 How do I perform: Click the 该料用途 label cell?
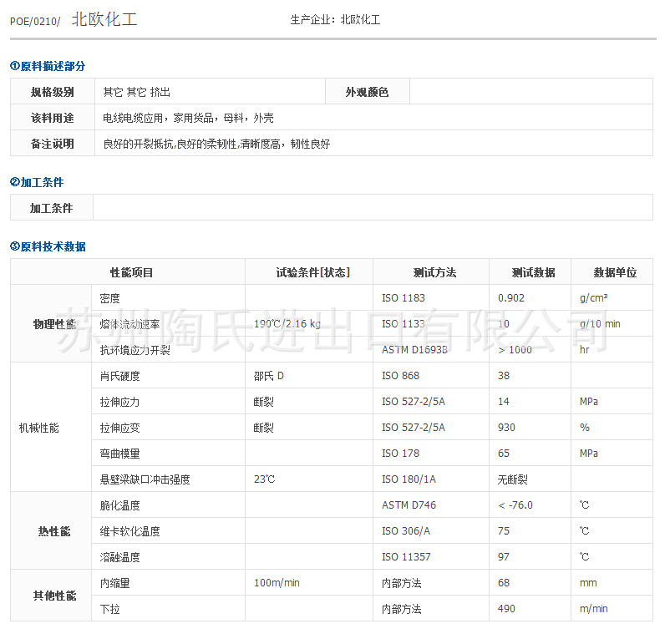pos(53,118)
